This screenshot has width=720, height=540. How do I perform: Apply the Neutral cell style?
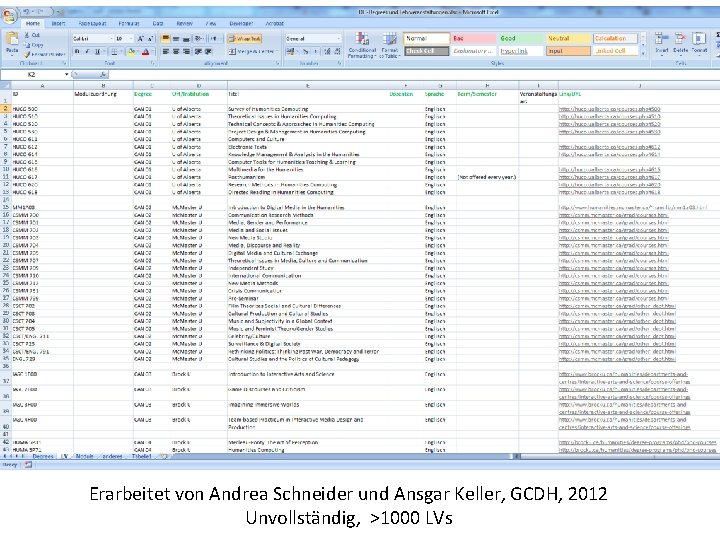point(568,39)
